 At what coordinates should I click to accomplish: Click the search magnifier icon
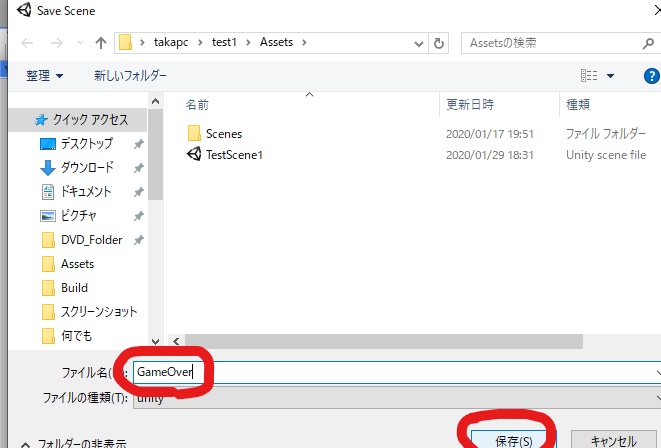click(648, 43)
